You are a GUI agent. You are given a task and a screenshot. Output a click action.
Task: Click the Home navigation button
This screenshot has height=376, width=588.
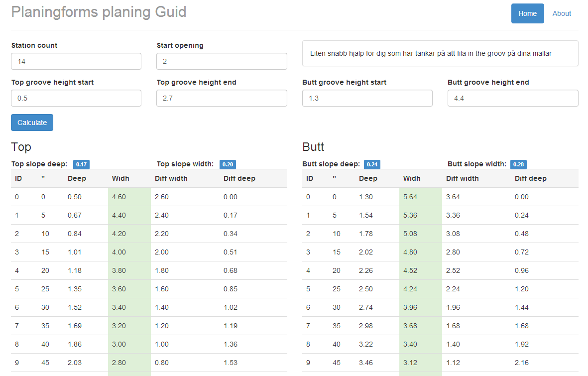coord(527,13)
